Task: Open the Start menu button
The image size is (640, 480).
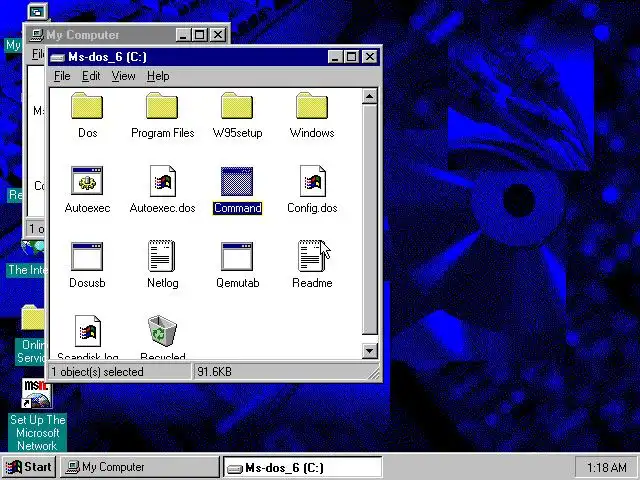Action: point(29,467)
